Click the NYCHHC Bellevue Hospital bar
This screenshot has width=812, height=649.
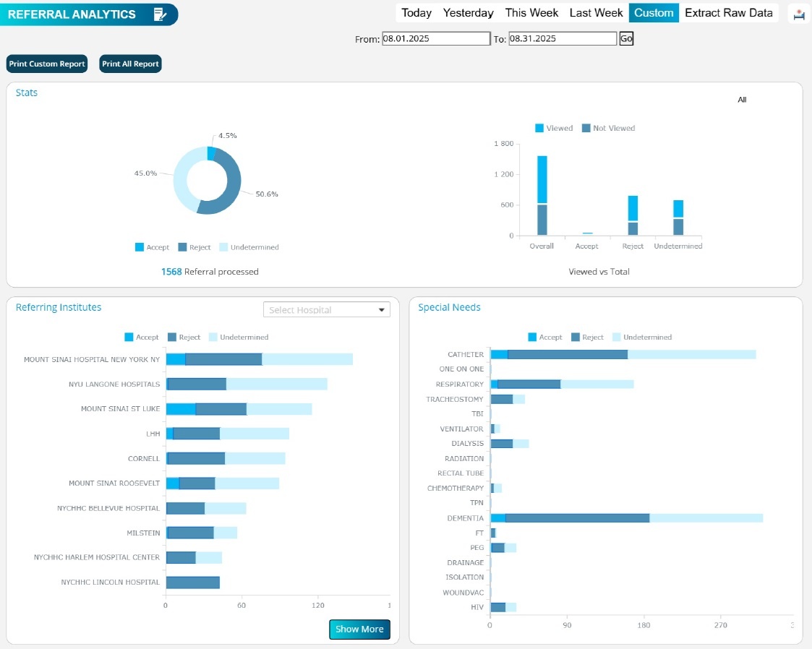coord(206,508)
